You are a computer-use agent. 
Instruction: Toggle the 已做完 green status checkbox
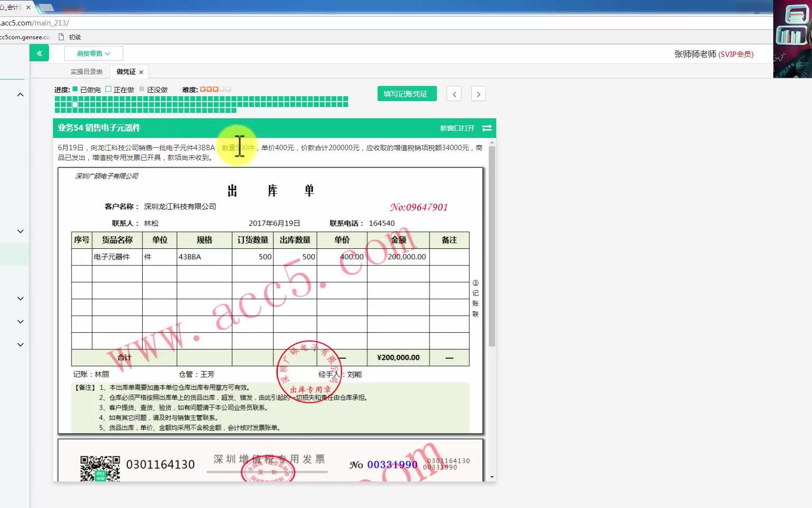pos(74,89)
